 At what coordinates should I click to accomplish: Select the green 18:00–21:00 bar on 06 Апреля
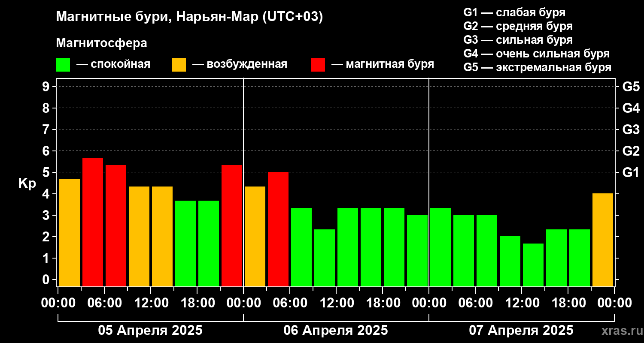pyautogui.click(x=394, y=247)
